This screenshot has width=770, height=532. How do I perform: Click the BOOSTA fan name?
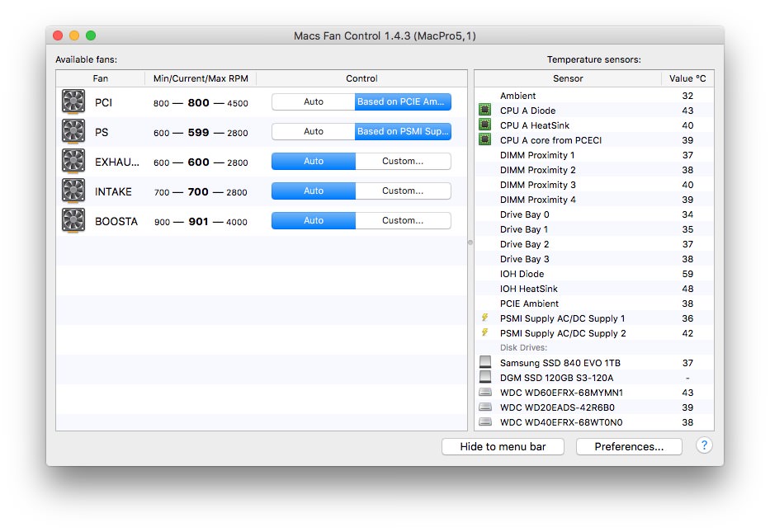click(x=116, y=221)
